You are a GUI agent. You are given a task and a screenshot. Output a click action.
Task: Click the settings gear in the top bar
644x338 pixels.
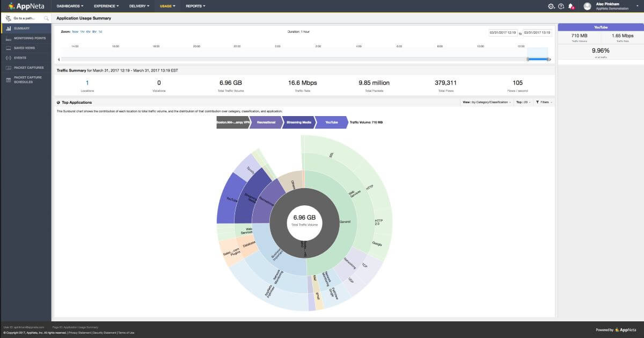pyautogui.click(x=551, y=6)
